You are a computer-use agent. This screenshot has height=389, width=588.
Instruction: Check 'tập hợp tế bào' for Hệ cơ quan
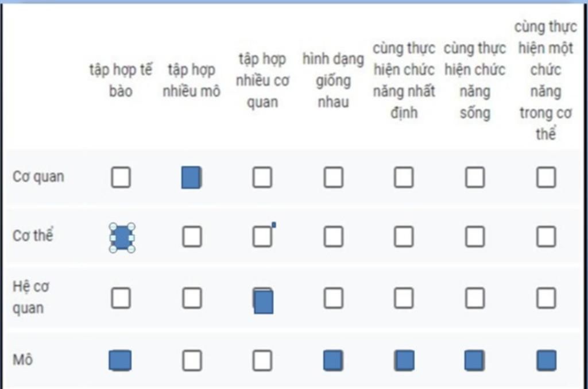pos(121,298)
